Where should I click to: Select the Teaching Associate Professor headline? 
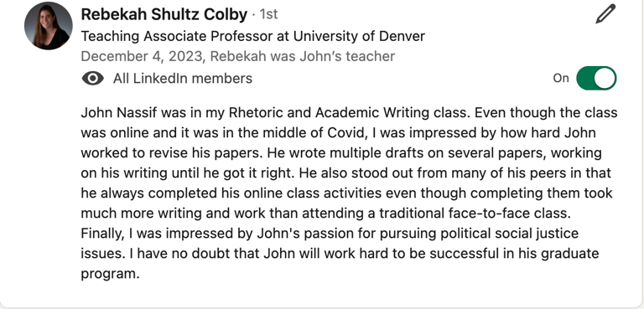252,37
